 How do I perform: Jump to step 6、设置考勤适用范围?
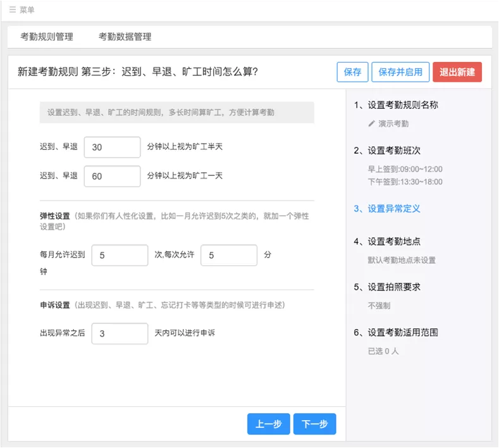396,332
